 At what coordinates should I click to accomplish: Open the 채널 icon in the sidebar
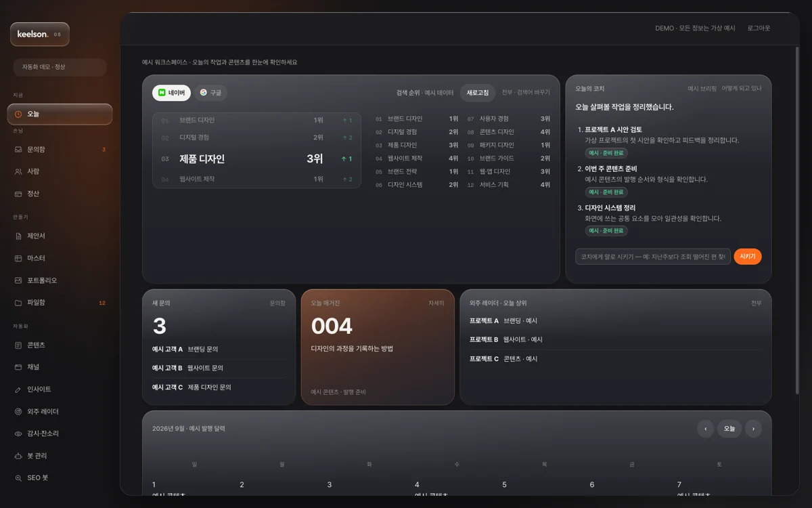tap(18, 367)
